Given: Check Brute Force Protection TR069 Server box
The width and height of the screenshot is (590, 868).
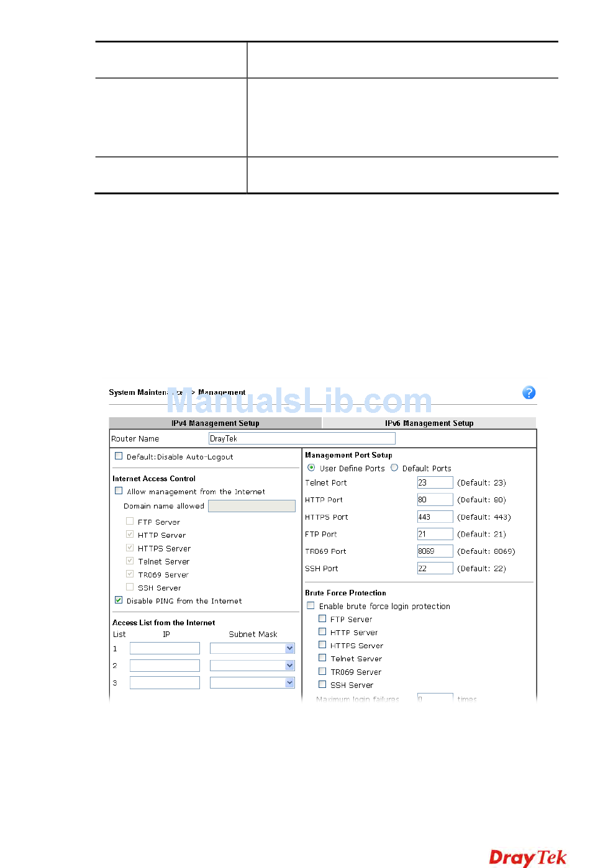Looking at the screenshot, I should click(x=322, y=671).
